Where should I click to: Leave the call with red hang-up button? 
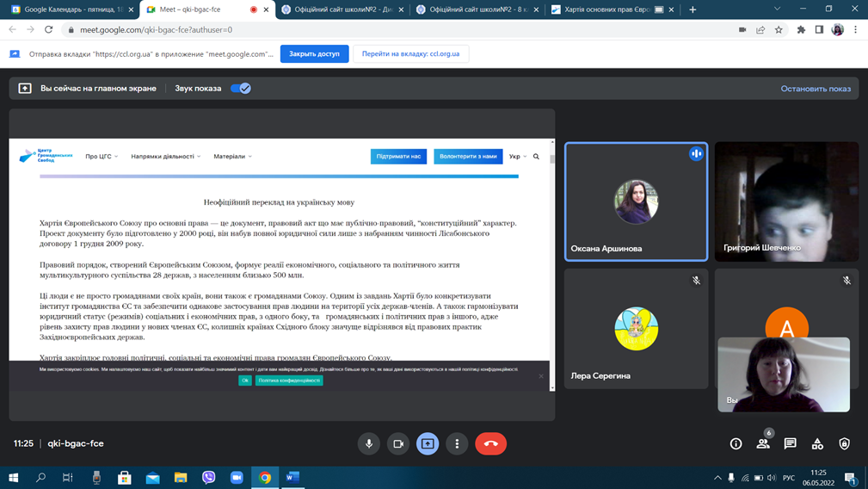[x=490, y=443]
